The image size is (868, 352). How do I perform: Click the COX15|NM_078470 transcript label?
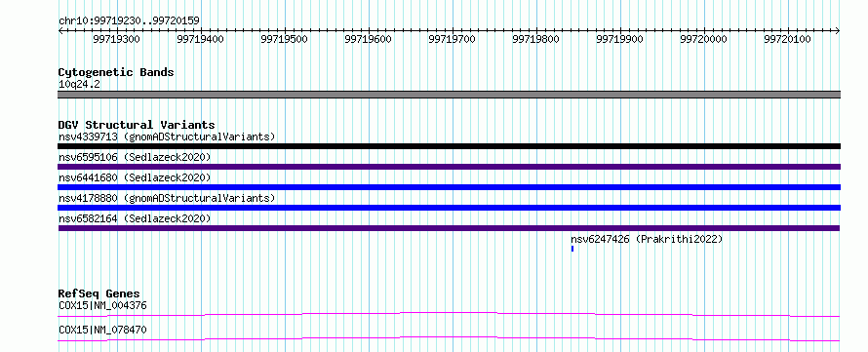click(102, 330)
